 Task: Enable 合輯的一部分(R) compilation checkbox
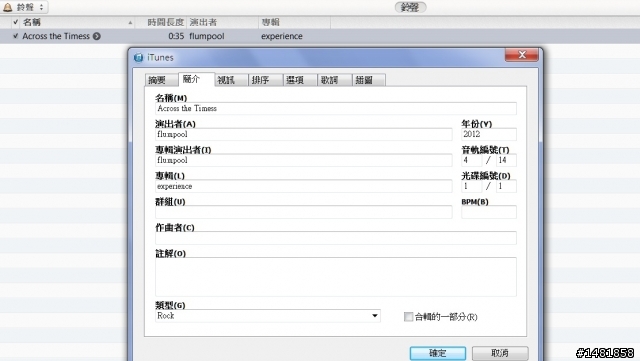click(408, 317)
